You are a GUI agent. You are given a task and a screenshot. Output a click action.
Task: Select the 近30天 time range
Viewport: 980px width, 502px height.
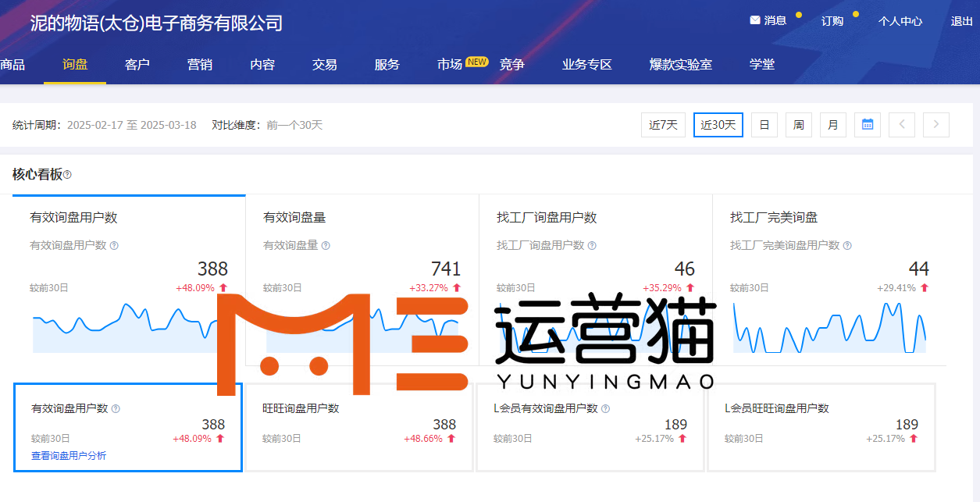(x=718, y=125)
